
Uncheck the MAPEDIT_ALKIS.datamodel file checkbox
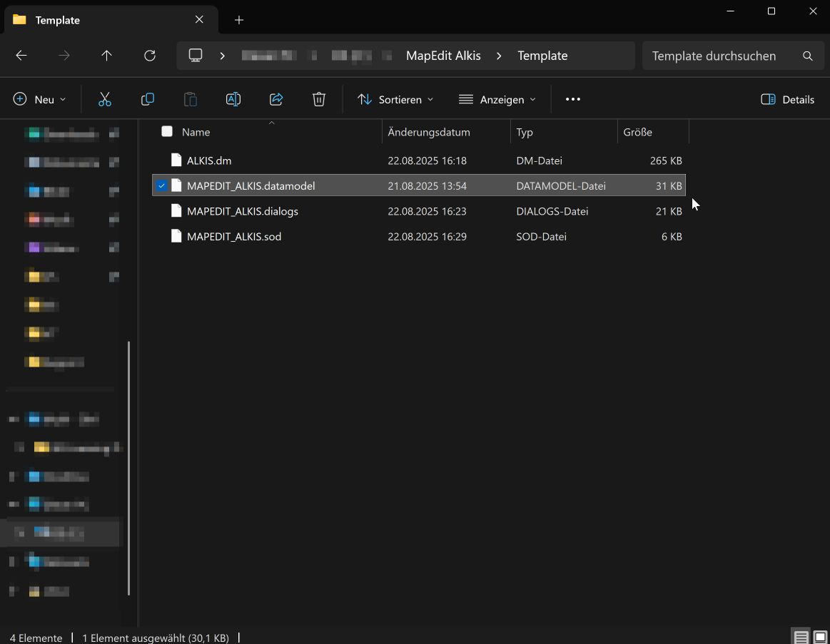tap(161, 185)
